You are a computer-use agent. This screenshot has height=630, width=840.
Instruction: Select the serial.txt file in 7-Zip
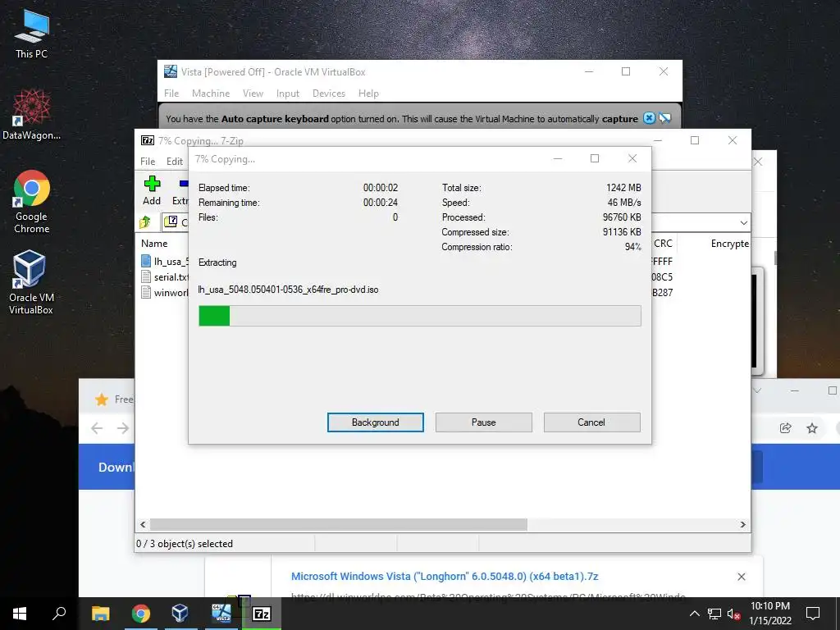click(164, 277)
